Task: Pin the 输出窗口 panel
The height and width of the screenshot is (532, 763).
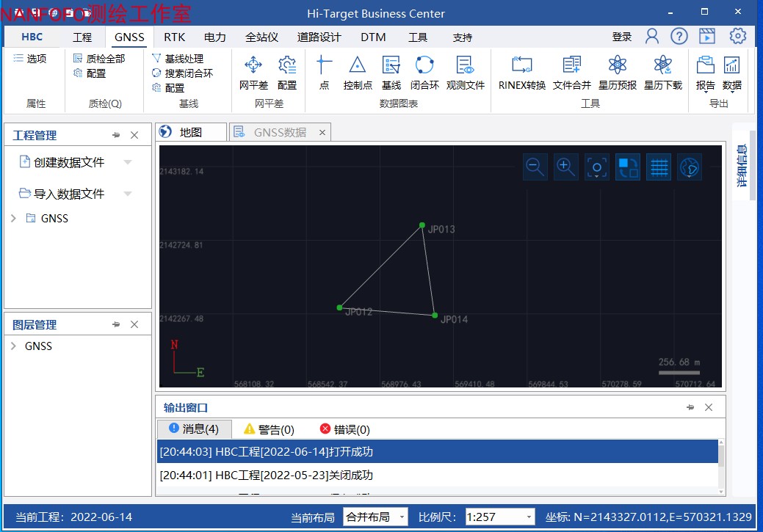Action: 690,407
